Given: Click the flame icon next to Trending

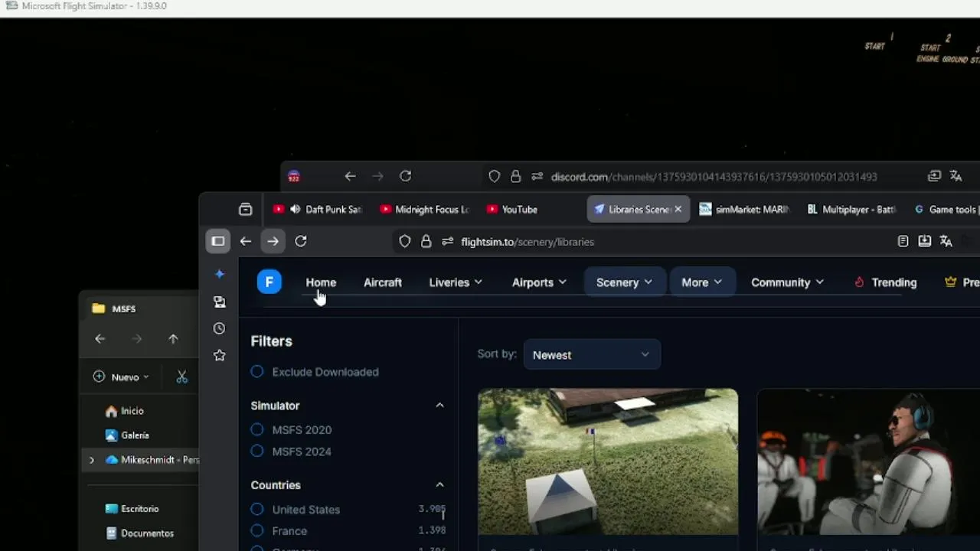Looking at the screenshot, I should click(x=859, y=282).
